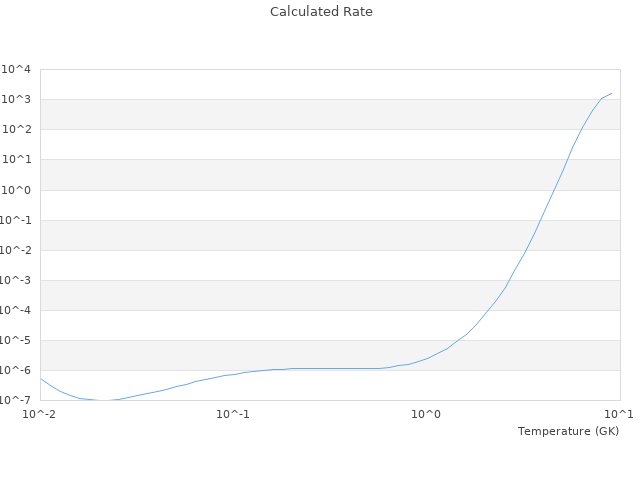Screen dimensions: 640x480
Task: Click the rate curve's upper-right end point
Action: pos(611,93)
